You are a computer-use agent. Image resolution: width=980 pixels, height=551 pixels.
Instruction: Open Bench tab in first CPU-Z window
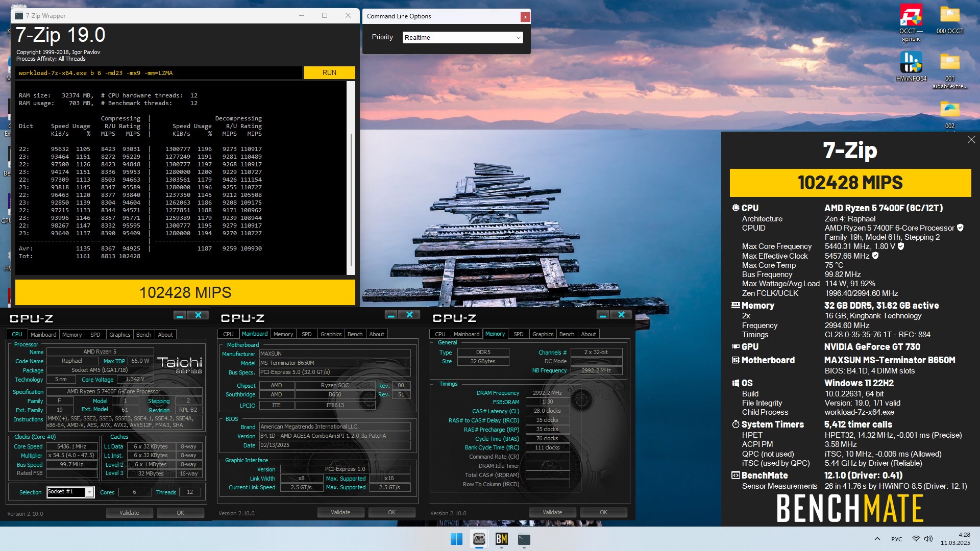pyautogui.click(x=144, y=335)
